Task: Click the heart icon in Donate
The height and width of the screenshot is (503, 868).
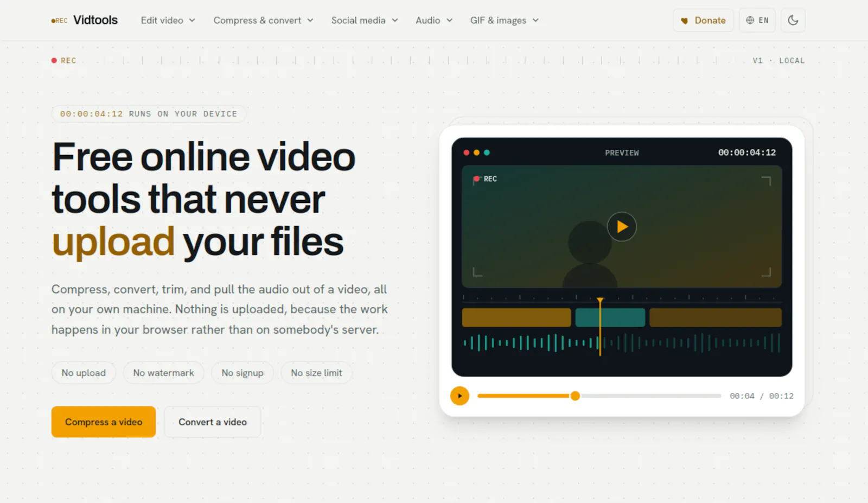Action: click(685, 21)
